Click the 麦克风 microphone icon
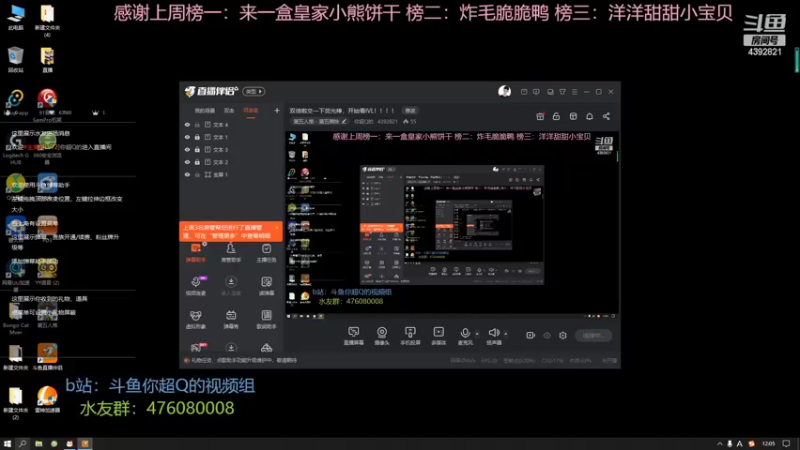 pos(465,333)
